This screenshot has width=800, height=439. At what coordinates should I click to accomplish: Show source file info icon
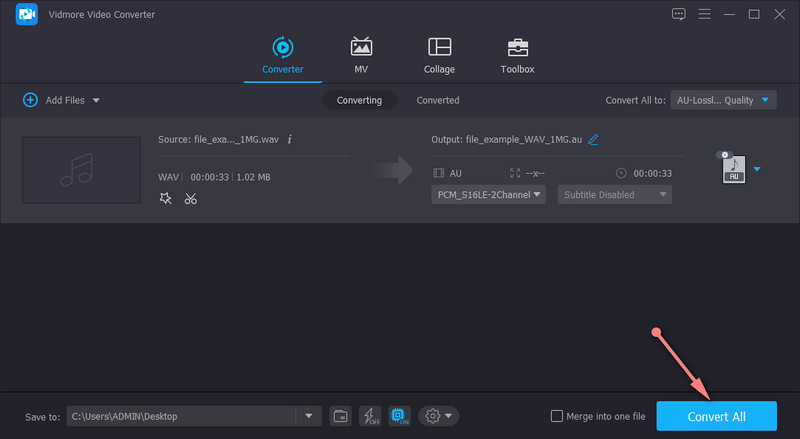coord(290,140)
